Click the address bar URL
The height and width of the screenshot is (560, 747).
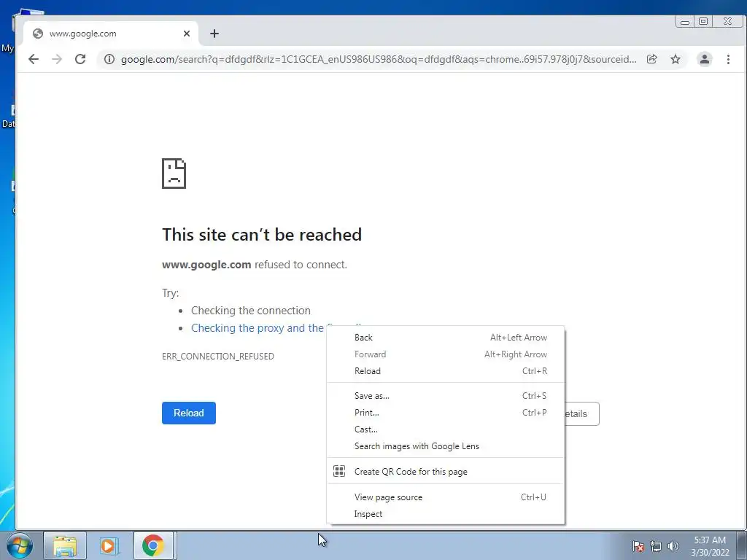tap(379, 59)
